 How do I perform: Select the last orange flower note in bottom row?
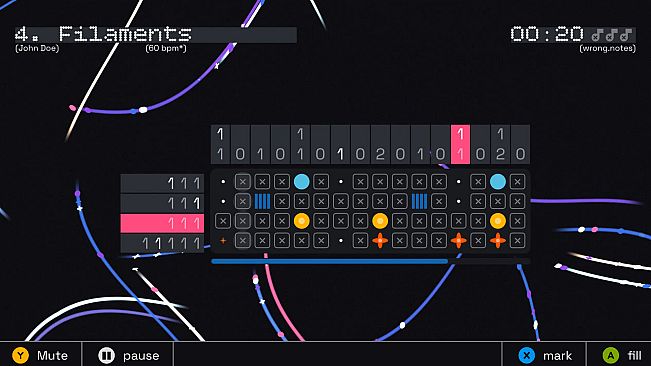(498, 240)
